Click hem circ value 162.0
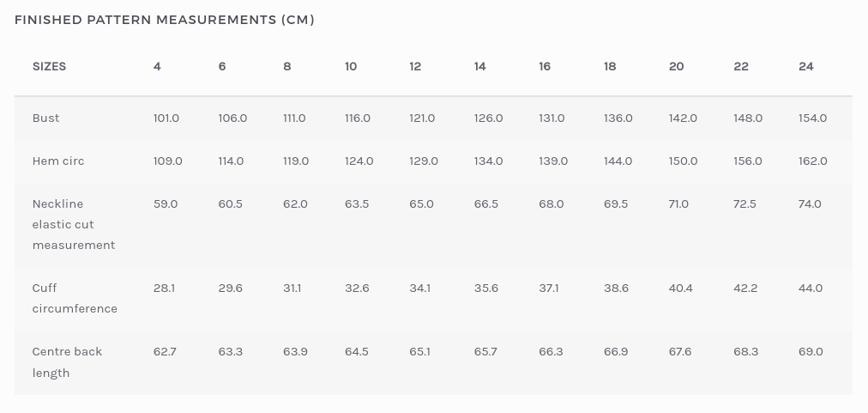Viewport: 868px width, 413px height. click(x=812, y=161)
